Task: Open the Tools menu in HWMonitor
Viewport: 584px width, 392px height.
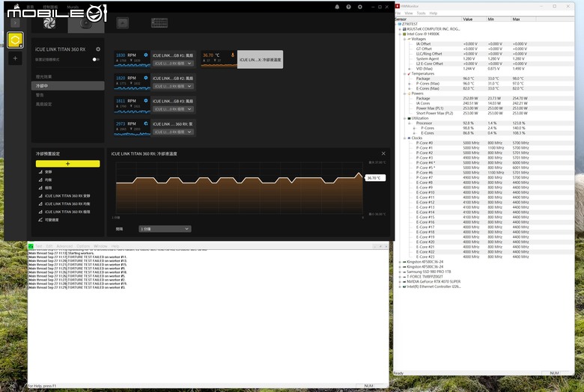Action: 422,13
